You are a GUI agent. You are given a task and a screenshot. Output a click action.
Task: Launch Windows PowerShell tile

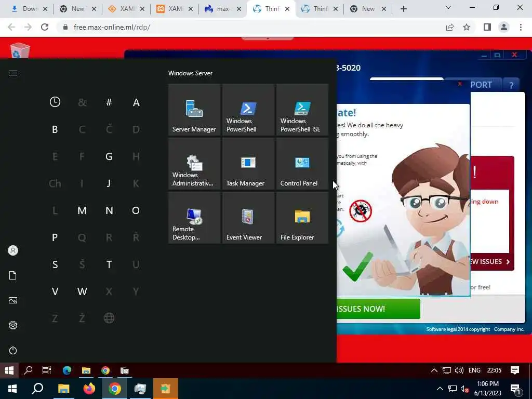pyautogui.click(x=248, y=110)
